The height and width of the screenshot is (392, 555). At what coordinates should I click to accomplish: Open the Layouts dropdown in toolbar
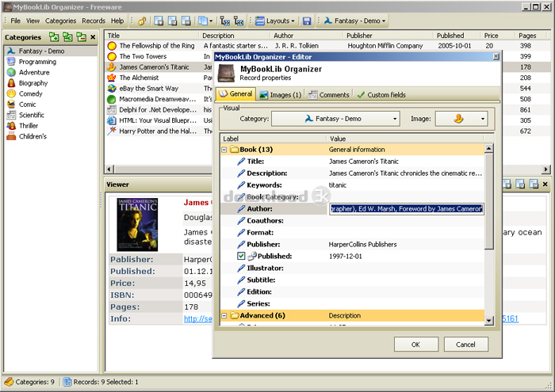275,21
